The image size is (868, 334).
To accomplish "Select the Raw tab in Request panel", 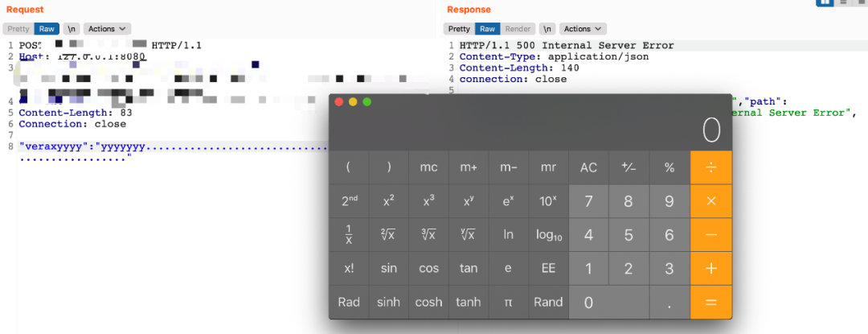I will point(47,29).
